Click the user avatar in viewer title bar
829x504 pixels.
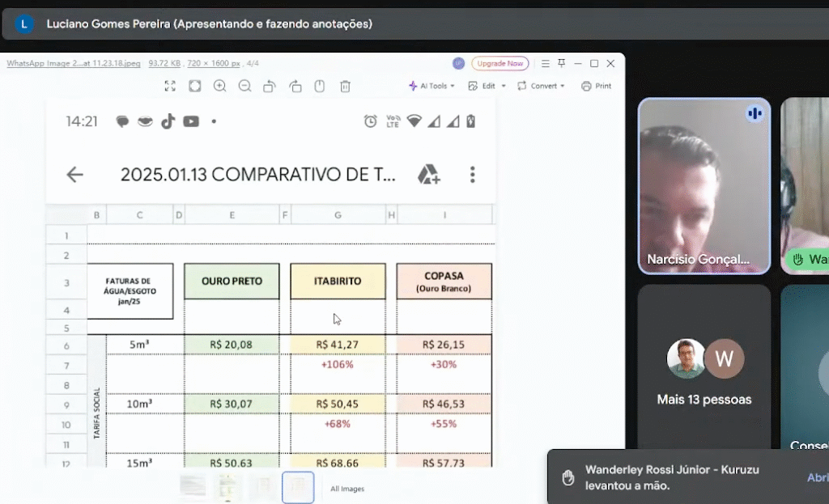(459, 63)
